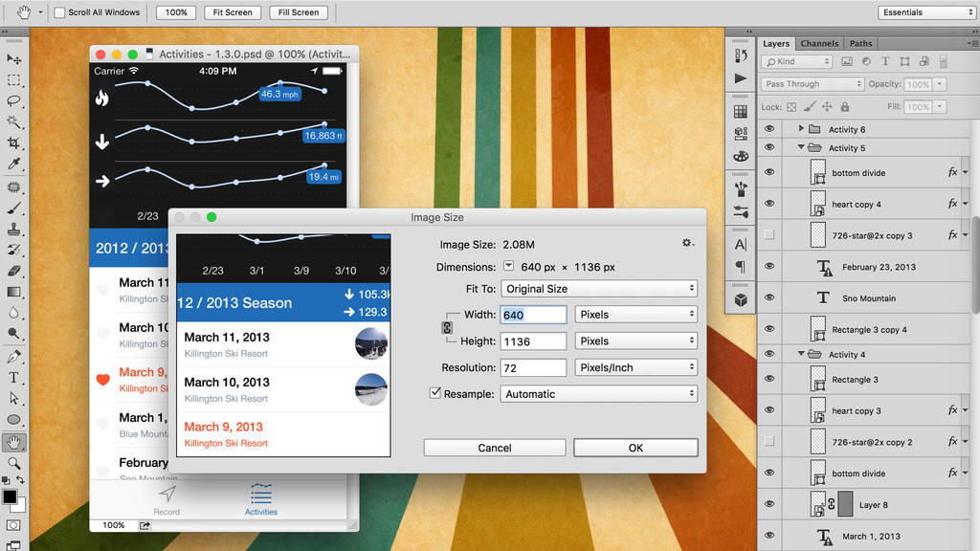980x551 pixels.
Task: Select the Gradient tool
Action: [x=13, y=292]
